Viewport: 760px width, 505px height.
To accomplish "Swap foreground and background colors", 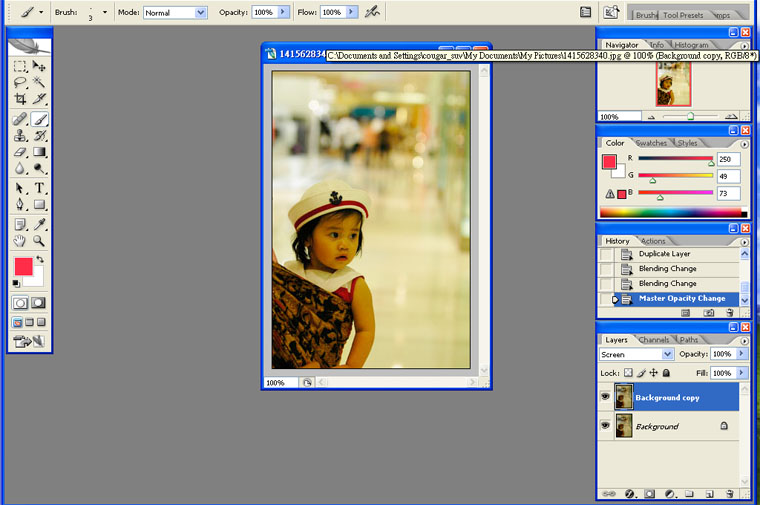I will [x=40, y=260].
